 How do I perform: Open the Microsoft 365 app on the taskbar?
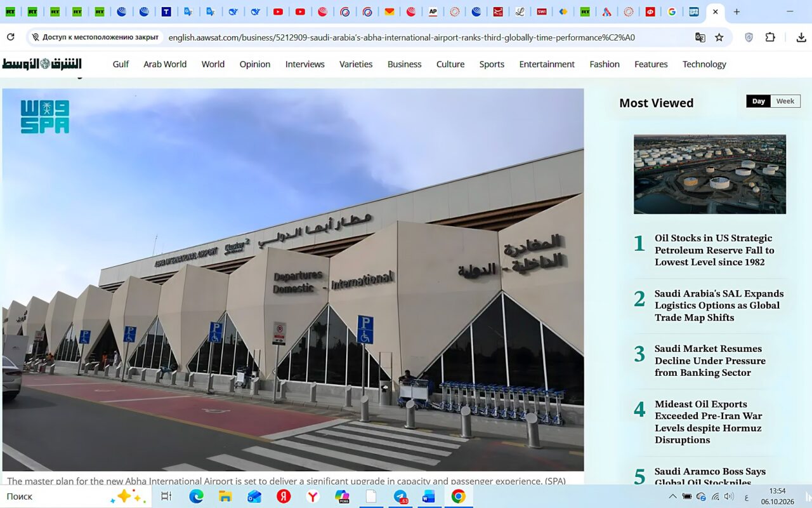(342, 497)
